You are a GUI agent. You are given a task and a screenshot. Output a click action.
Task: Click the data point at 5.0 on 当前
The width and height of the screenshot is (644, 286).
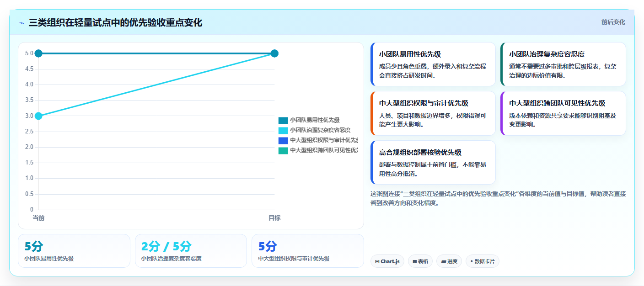point(38,53)
